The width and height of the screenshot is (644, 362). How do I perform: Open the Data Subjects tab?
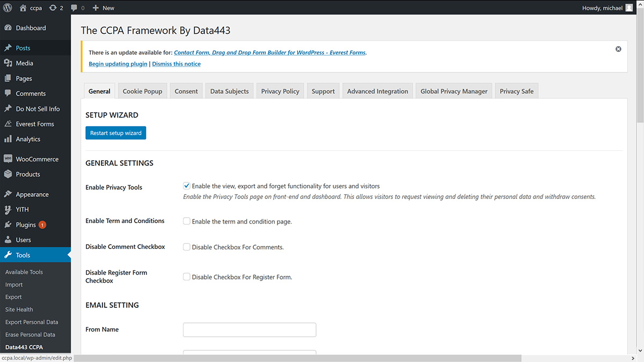tap(229, 91)
